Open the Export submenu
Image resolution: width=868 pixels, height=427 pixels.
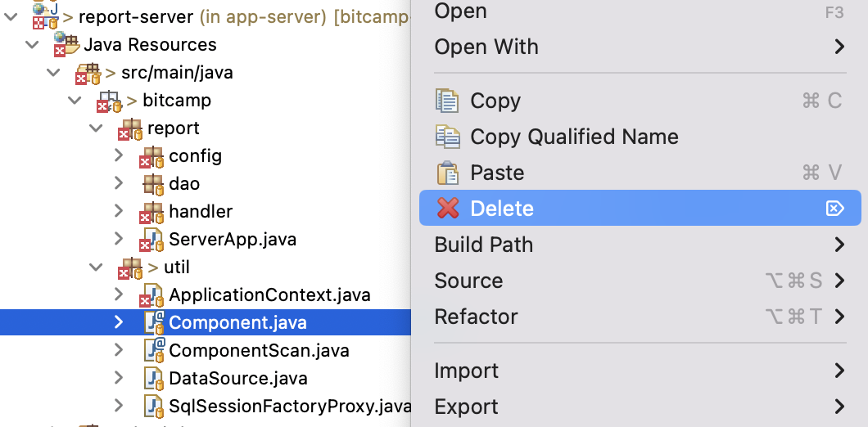[640, 407]
